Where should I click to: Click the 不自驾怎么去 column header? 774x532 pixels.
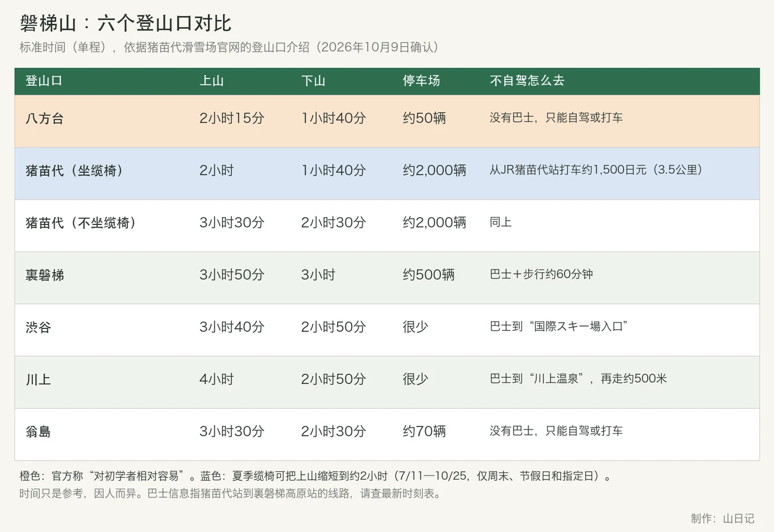tap(527, 81)
